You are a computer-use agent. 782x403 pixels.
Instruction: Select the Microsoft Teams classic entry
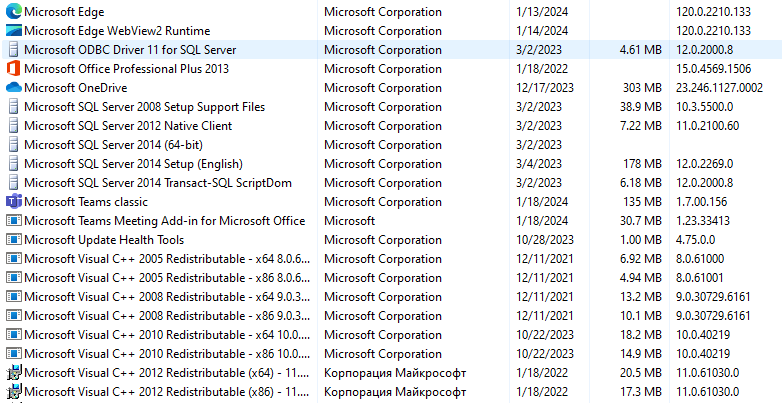point(86,202)
